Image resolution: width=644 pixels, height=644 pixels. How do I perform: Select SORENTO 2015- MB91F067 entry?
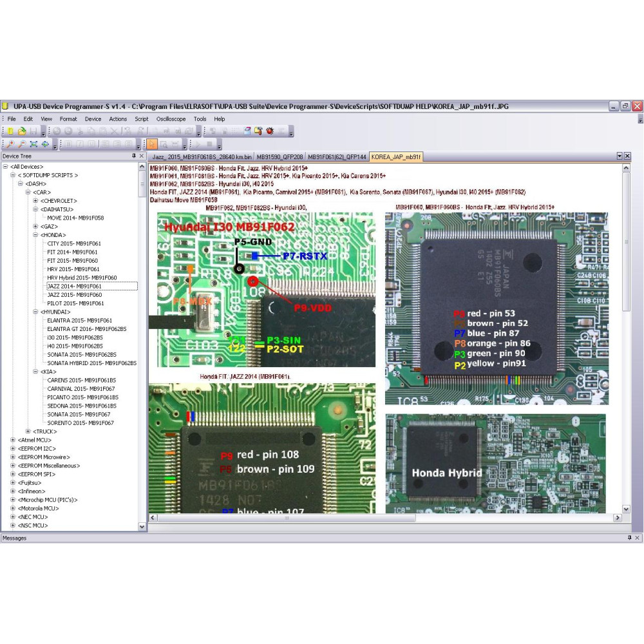coord(80,422)
